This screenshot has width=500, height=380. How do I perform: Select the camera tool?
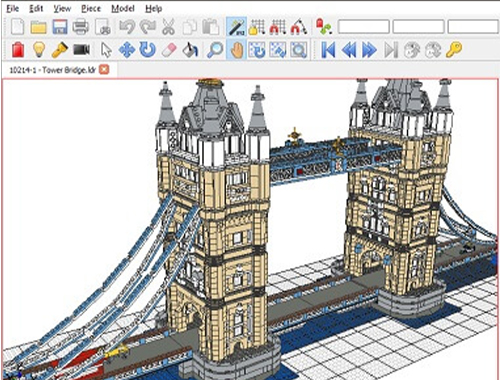tap(81, 50)
